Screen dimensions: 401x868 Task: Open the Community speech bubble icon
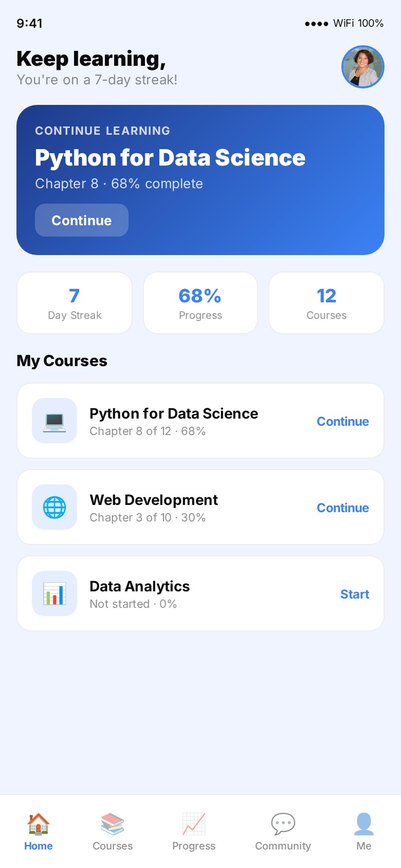point(283,823)
